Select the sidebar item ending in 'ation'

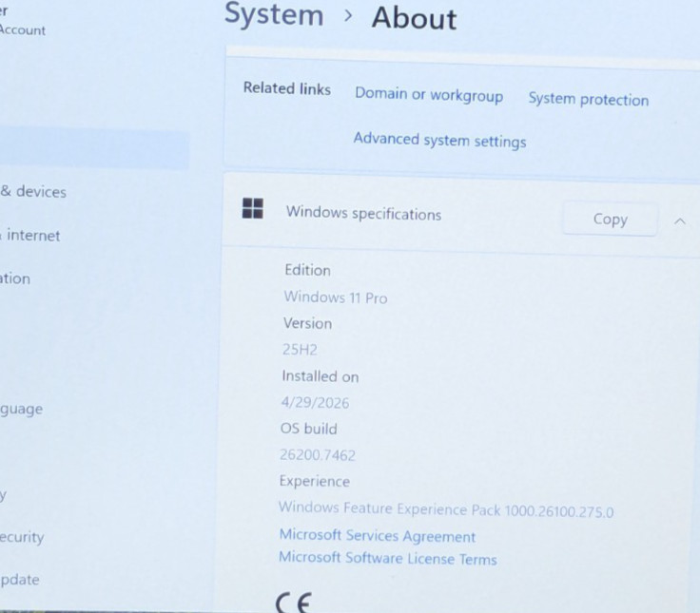click(x=15, y=278)
